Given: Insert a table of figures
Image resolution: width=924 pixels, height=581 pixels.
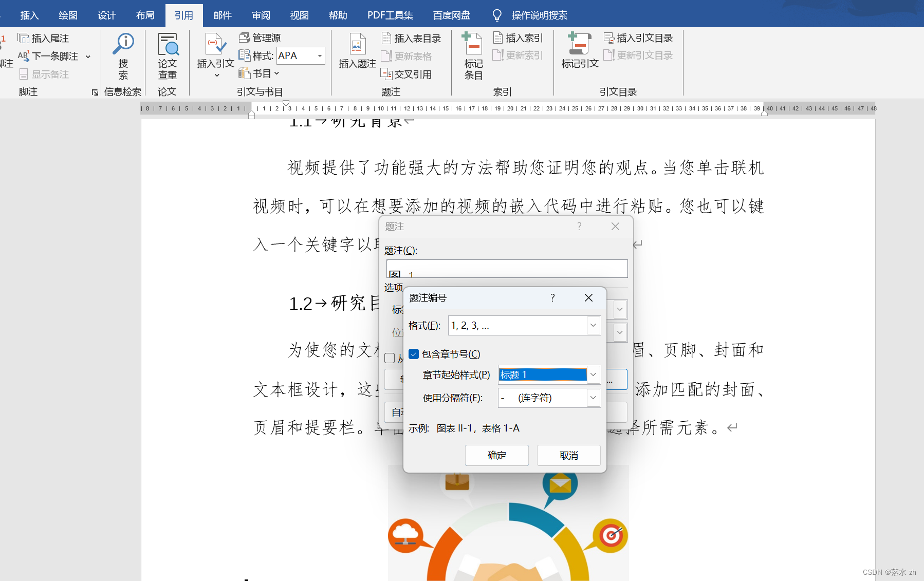Looking at the screenshot, I should (411, 38).
